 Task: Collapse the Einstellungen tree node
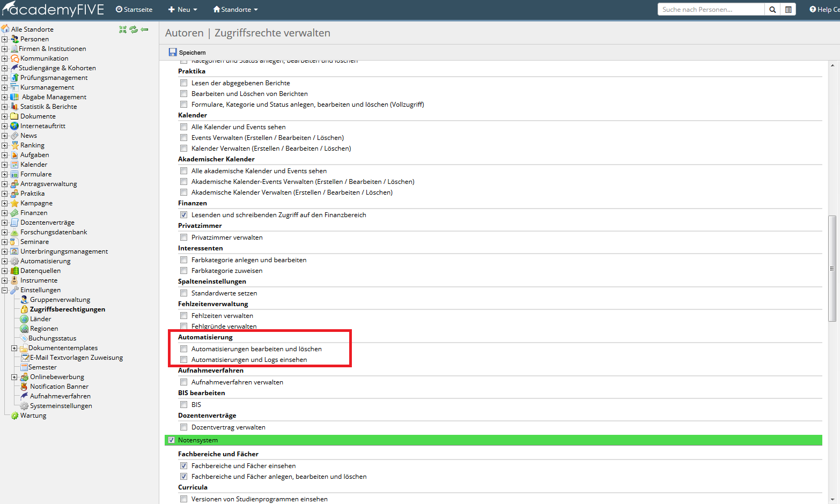[x=4, y=290]
